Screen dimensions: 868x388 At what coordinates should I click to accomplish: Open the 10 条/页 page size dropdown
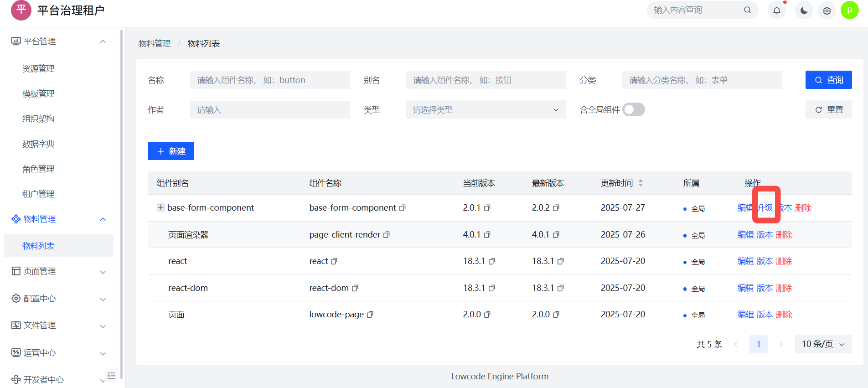[823, 344]
